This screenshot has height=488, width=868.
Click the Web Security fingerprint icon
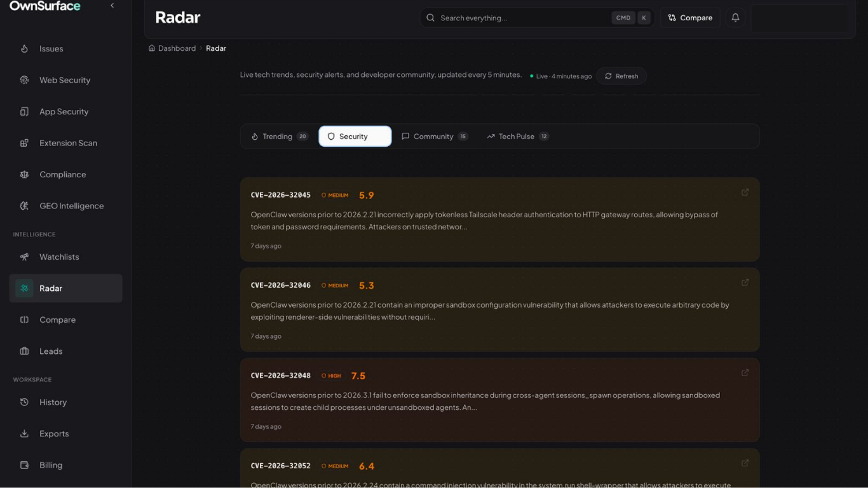pos(24,80)
